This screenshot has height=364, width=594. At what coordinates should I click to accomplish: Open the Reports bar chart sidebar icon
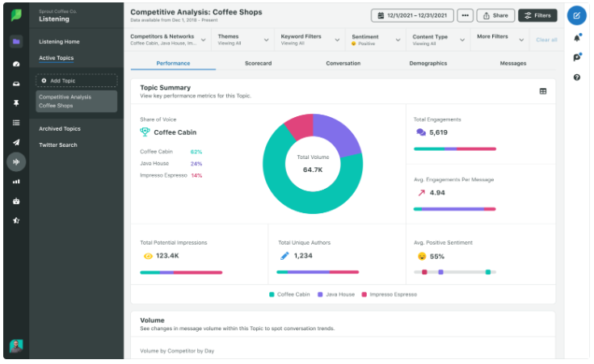point(16,182)
